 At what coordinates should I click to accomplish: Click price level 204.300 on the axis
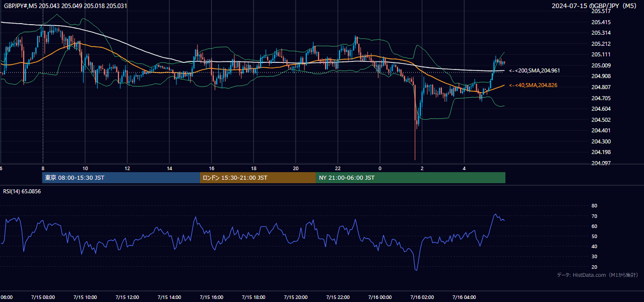(601, 141)
